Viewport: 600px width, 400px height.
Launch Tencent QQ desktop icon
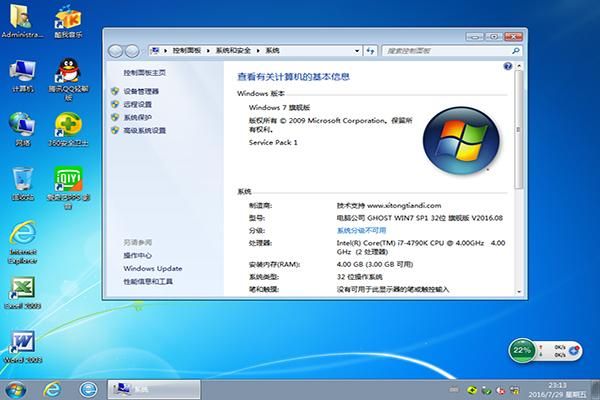68,80
